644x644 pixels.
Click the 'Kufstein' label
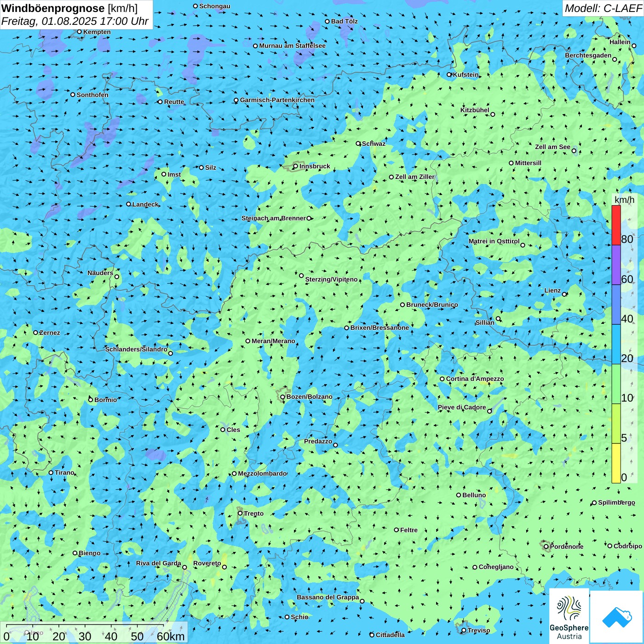466,75
